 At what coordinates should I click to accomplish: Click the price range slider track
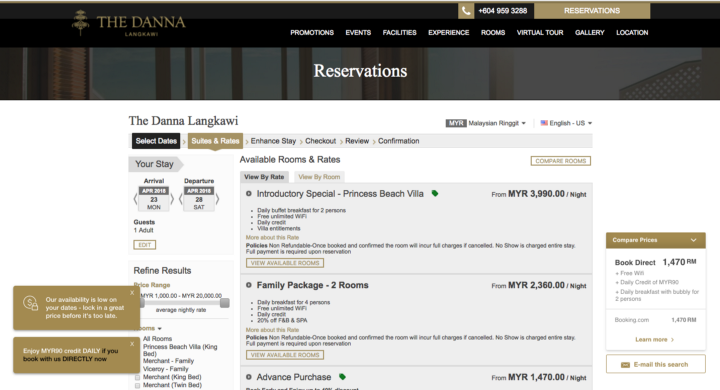click(x=183, y=303)
